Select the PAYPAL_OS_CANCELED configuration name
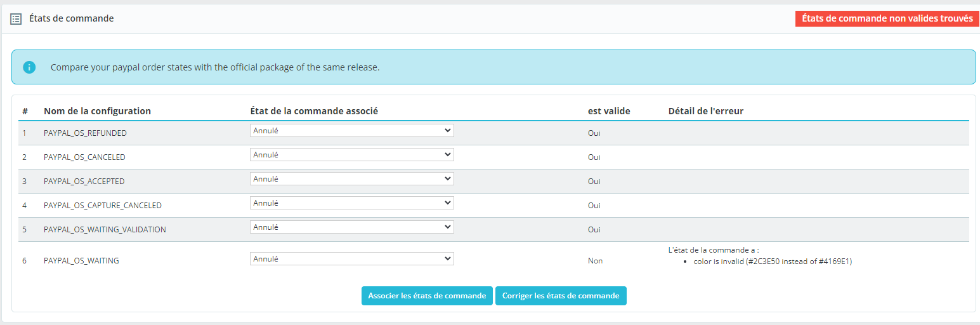Screen dimensions: 980x325 click(x=84, y=157)
